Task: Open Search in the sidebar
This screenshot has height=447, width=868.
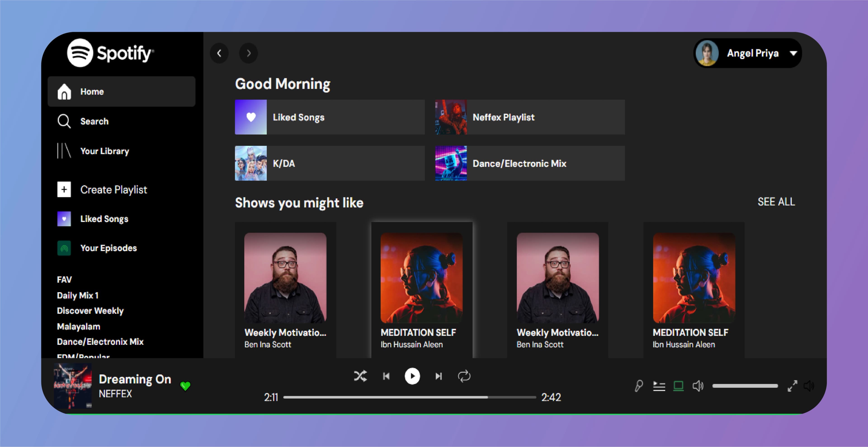Action: click(x=94, y=121)
